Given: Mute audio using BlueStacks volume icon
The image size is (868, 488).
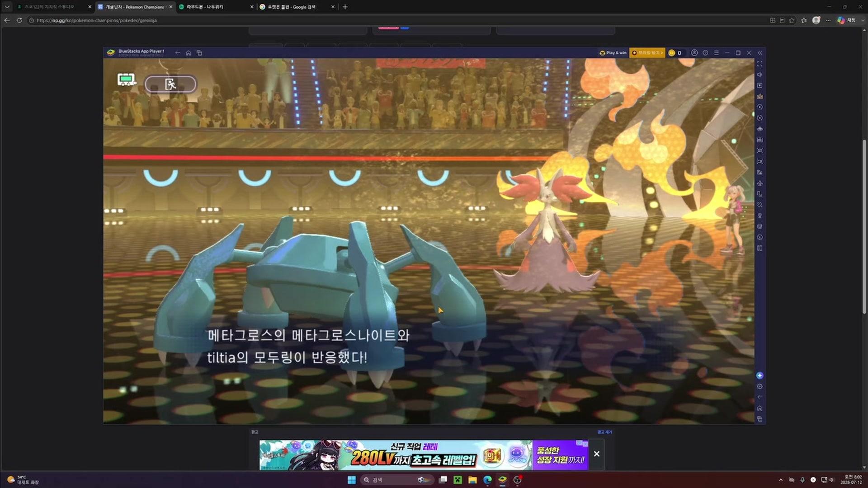Looking at the screenshot, I should (759, 75).
